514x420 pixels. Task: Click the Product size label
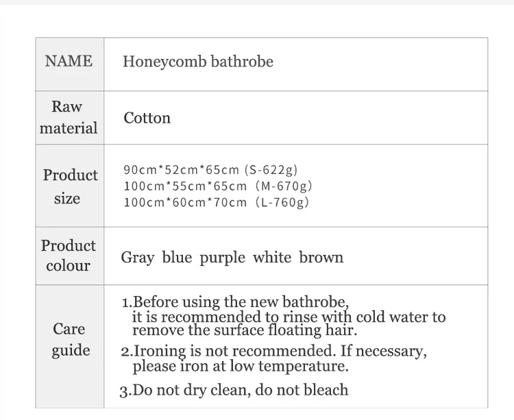pyautogui.click(x=70, y=186)
